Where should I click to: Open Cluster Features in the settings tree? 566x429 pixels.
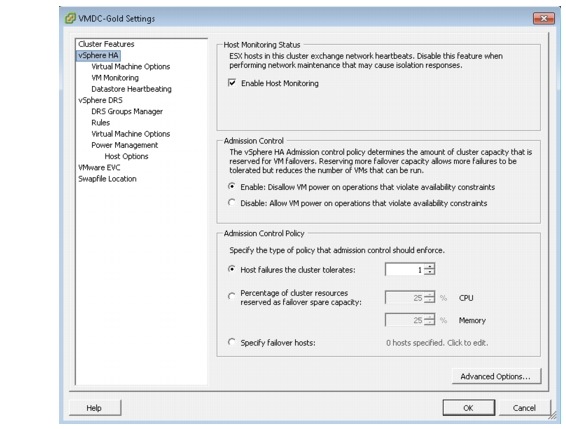[106, 44]
